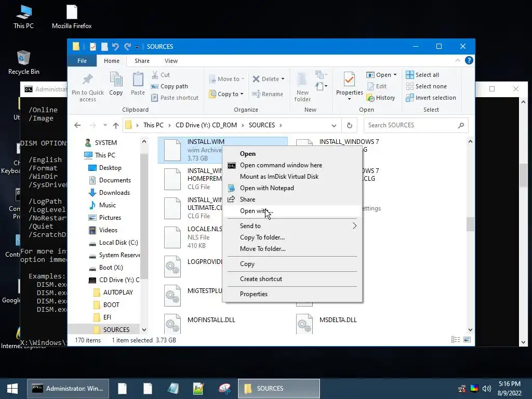
Task: Open Recycle Bin desktop icon
Action: [x=24, y=63]
